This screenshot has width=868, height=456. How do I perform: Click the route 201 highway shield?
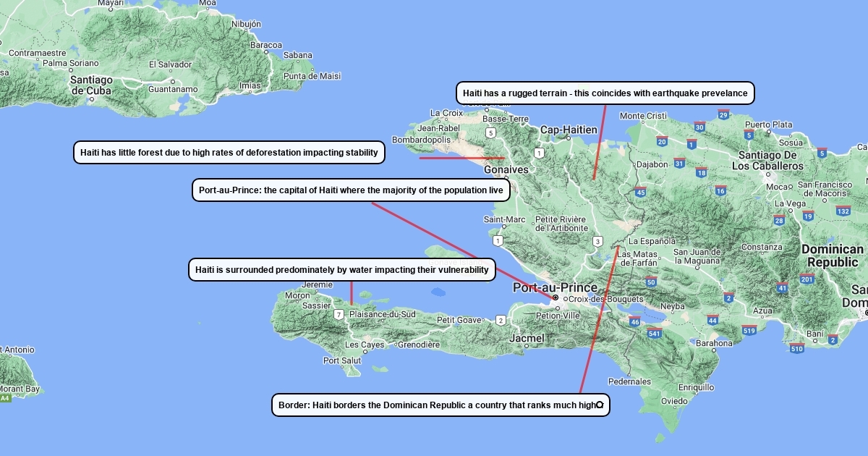pyautogui.click(x=807, y=279)
